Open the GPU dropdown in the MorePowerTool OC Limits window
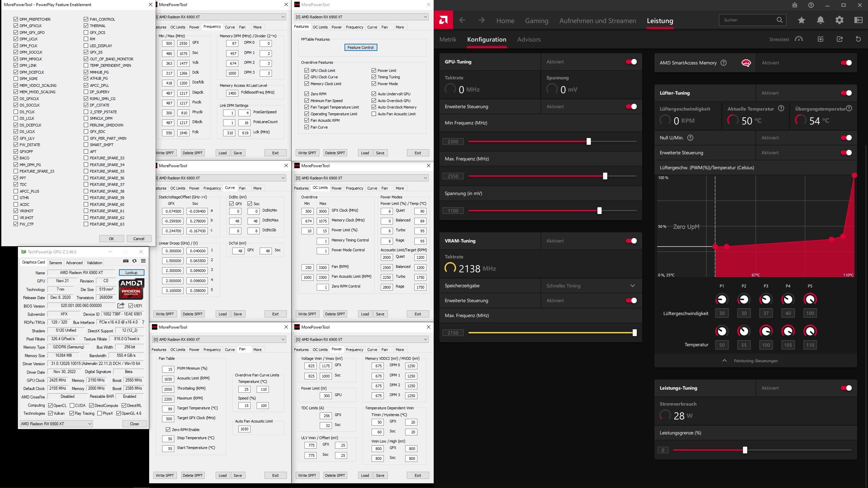The height and width of the screenshot is (488, 868). click(x=361, y=178)
